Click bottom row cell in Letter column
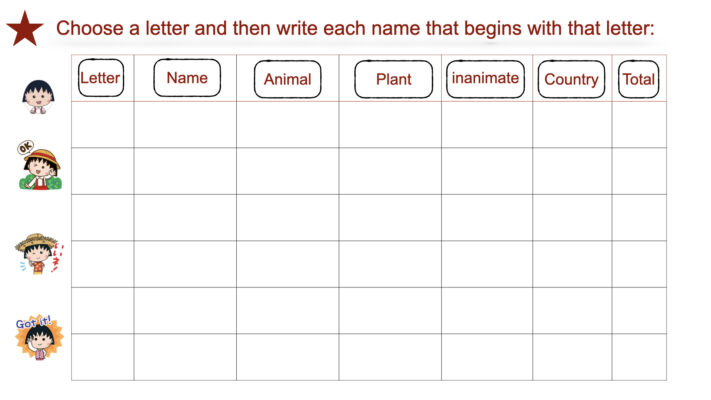Viewport: 711px width, 400px height. (102, 357)
